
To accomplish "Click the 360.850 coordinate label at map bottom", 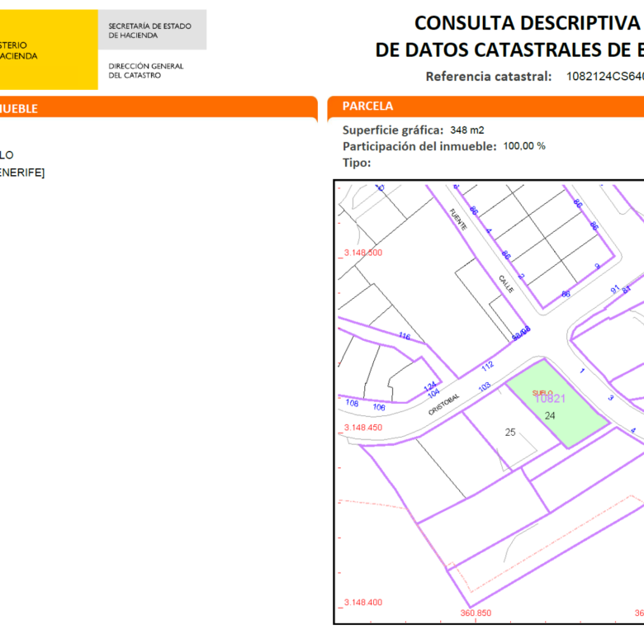I will pyautogui.click(x=476, y=613).
